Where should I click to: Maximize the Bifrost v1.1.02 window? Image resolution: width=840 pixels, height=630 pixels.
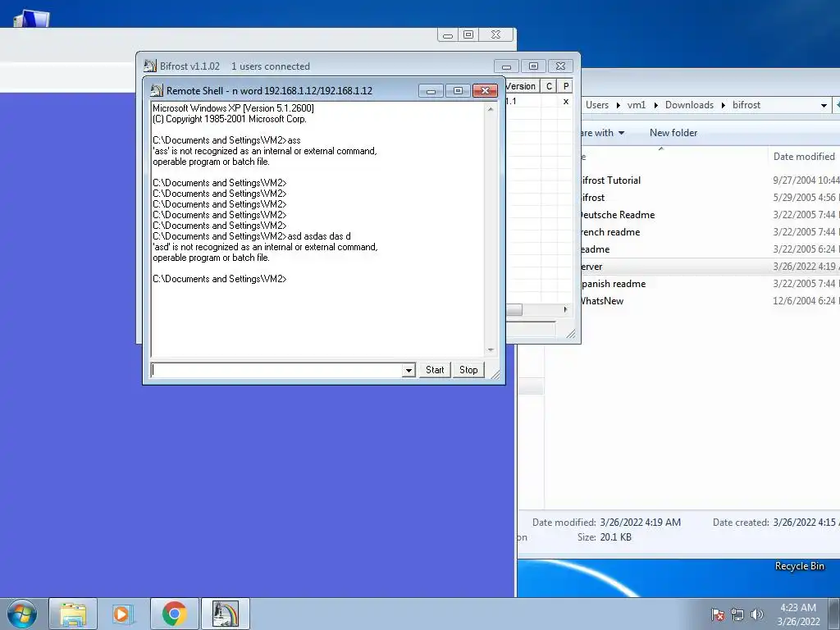click(x=533, y=66)
